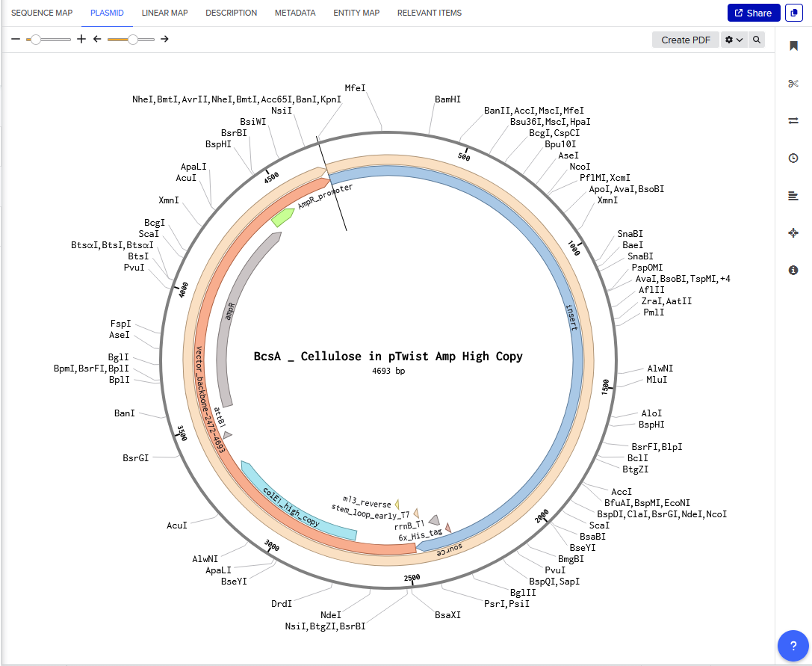The width and height of the screenshot is (812, 666).
Task: Open the METADATA tab
Action: [x=295, y=13]
